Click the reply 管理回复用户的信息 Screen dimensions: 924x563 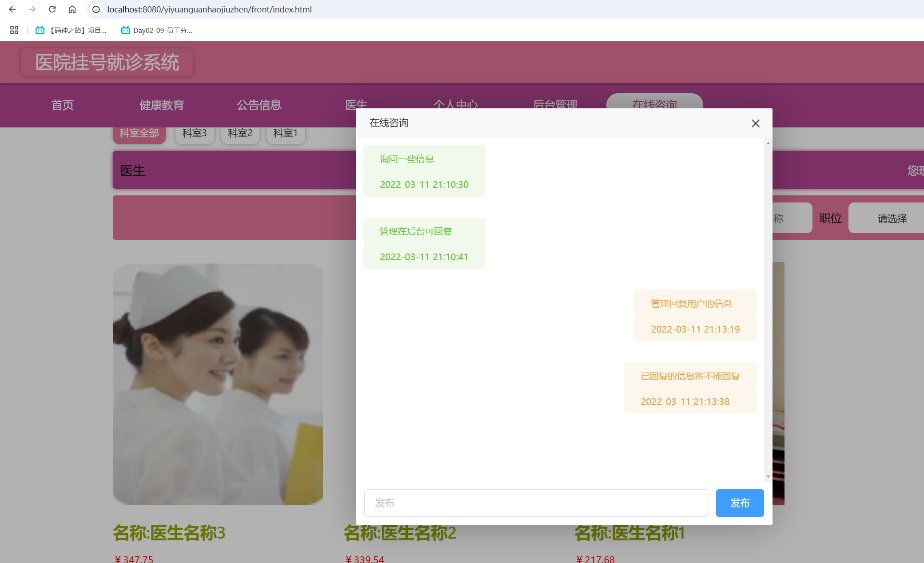pyautogui.click(x=692, y=304)
